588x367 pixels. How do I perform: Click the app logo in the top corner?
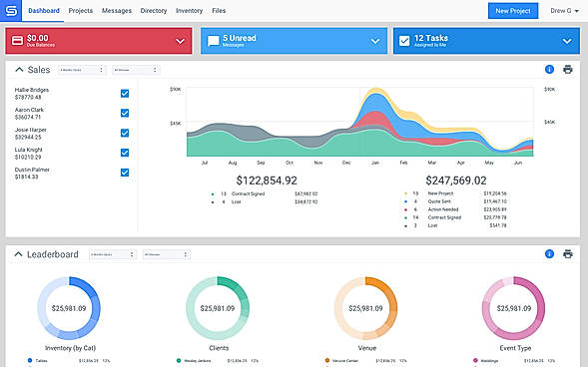tap(11, 11)
